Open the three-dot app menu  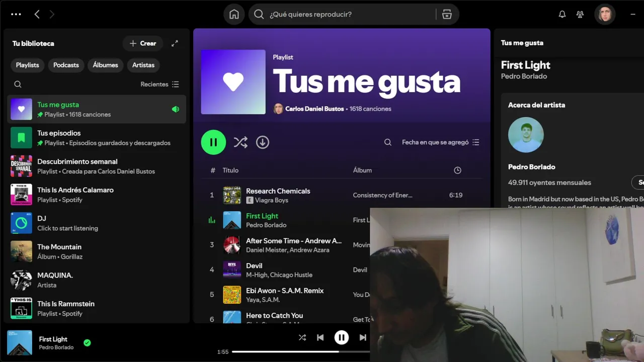pyautogui.click(x=16, y=14)
